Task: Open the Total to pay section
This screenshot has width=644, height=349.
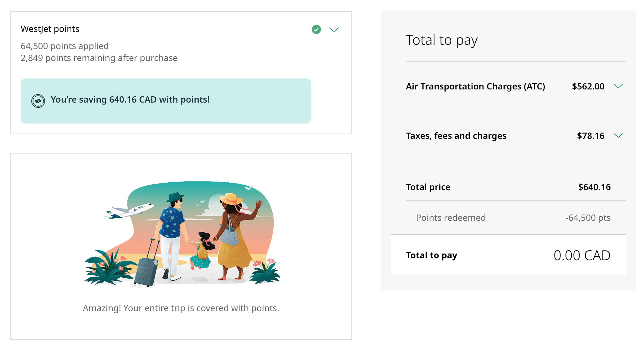Action: [x=442, y=40]
